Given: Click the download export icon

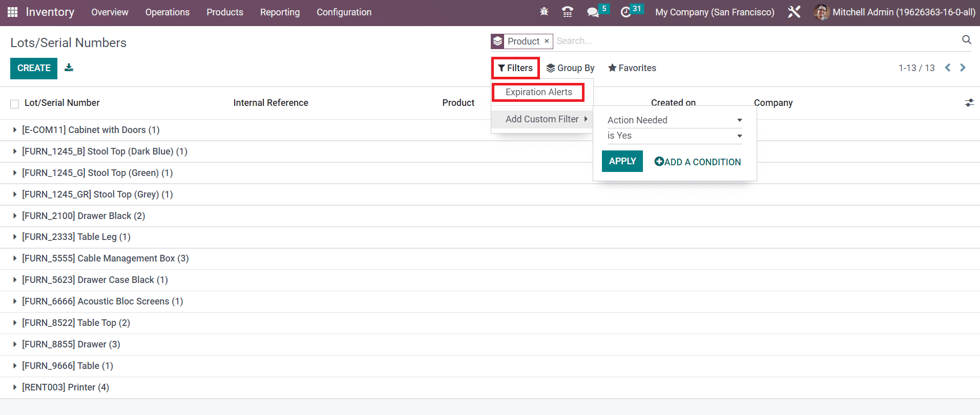Looking at the screenshot, I should pos(69,68).
